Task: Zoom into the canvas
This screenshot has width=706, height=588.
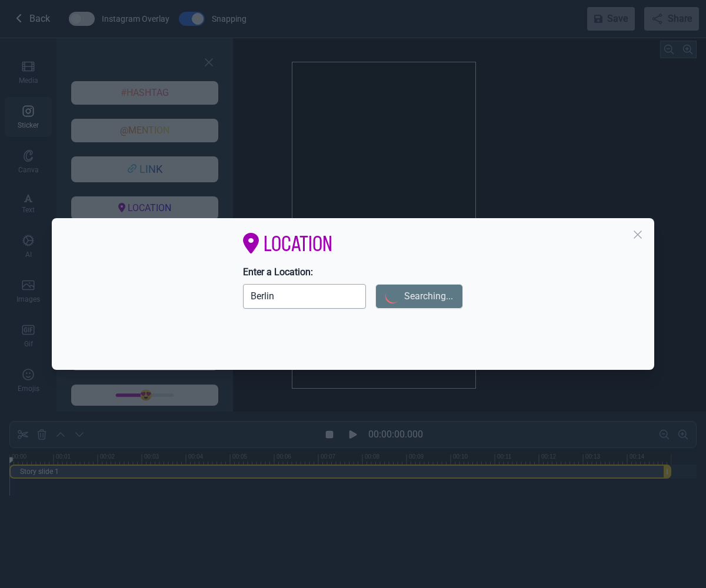Action: (688, 49)
